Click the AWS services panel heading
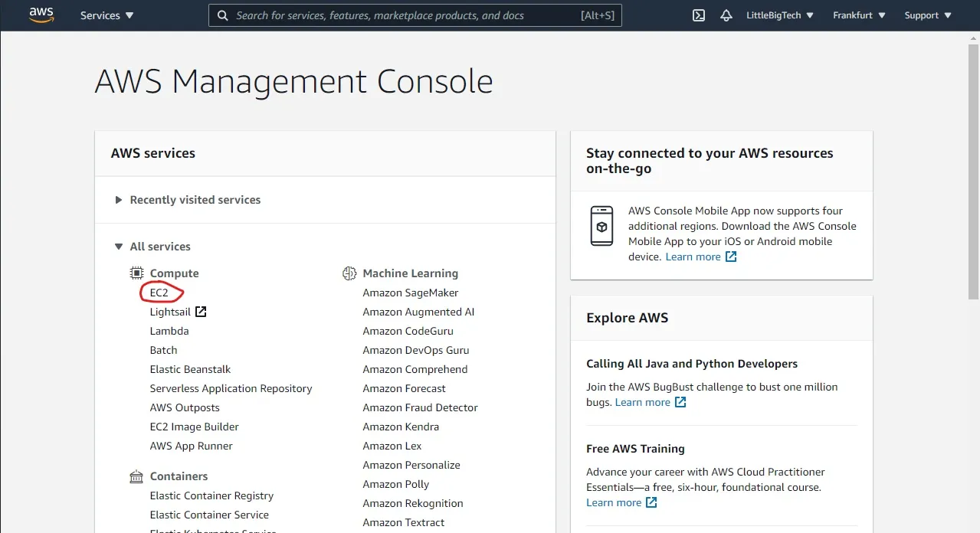Screen dimensions: 980x533 coord(153,153)
